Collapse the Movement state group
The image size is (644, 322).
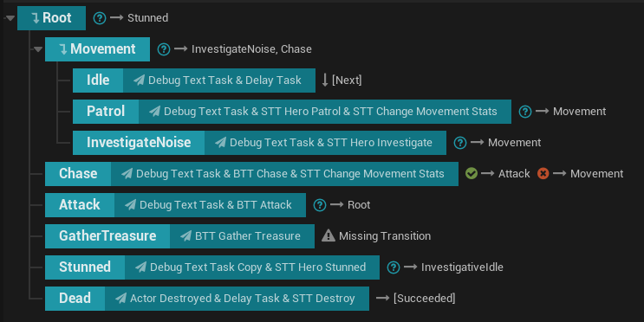(x=38, y=49)
